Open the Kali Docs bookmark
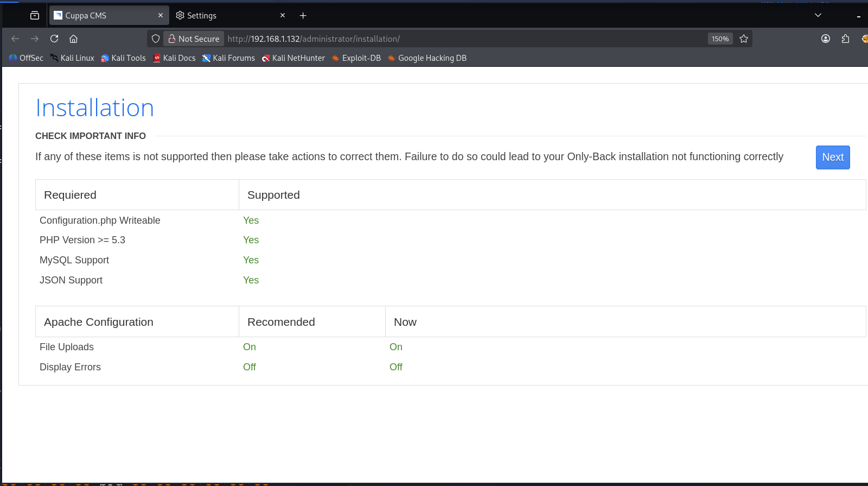The width and height of the screenshot is (868, 486). (174, 58)
